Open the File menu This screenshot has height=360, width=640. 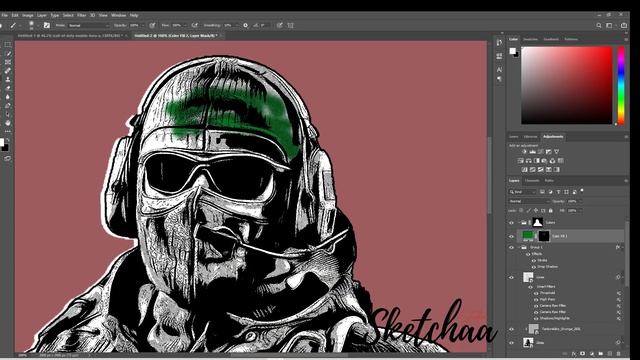point(5,15)
